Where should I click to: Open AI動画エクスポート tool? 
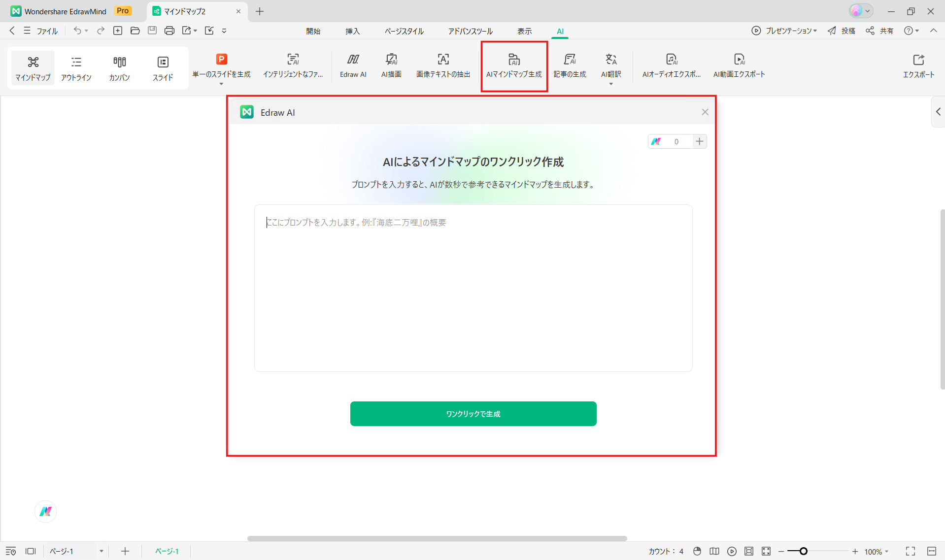point(739,66)
